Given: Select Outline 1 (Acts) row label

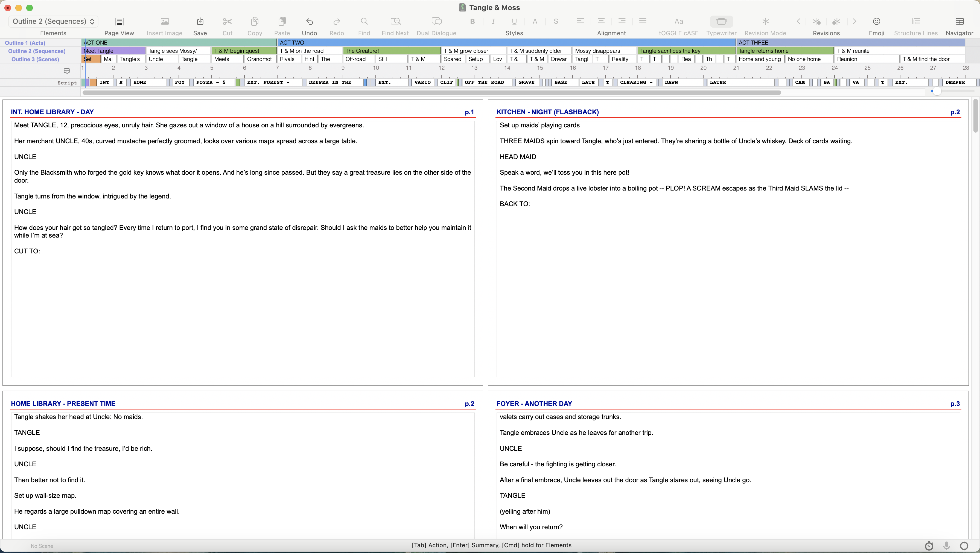Looking at the screenshot, I should (x=25, y=43).
